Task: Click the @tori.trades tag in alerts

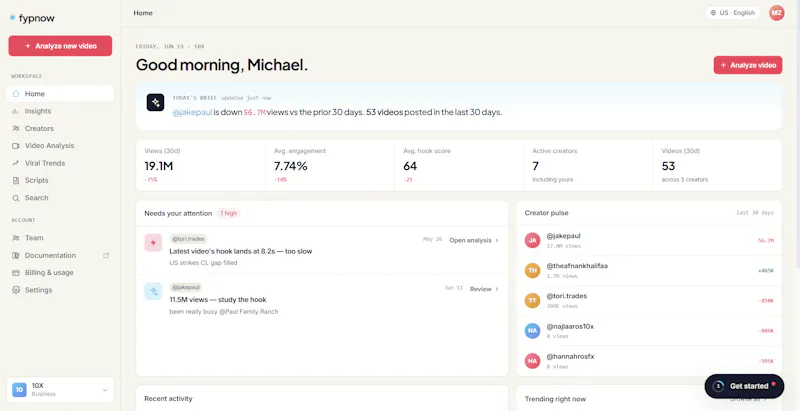Action: [188, 239]
